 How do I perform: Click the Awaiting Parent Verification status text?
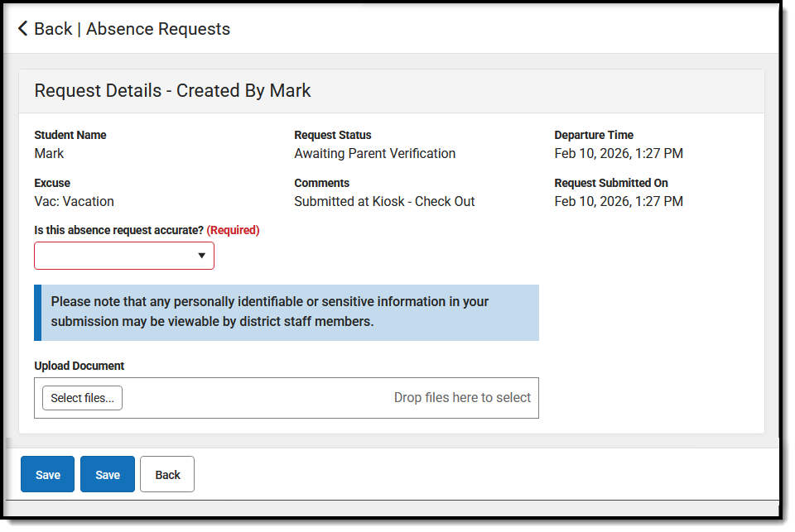tap(374, 153)
